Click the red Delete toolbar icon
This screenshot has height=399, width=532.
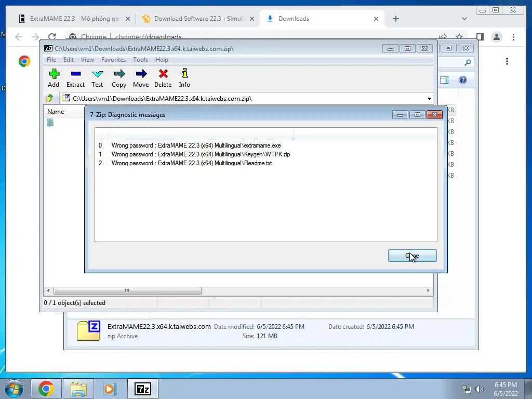[x=163, y=78]
